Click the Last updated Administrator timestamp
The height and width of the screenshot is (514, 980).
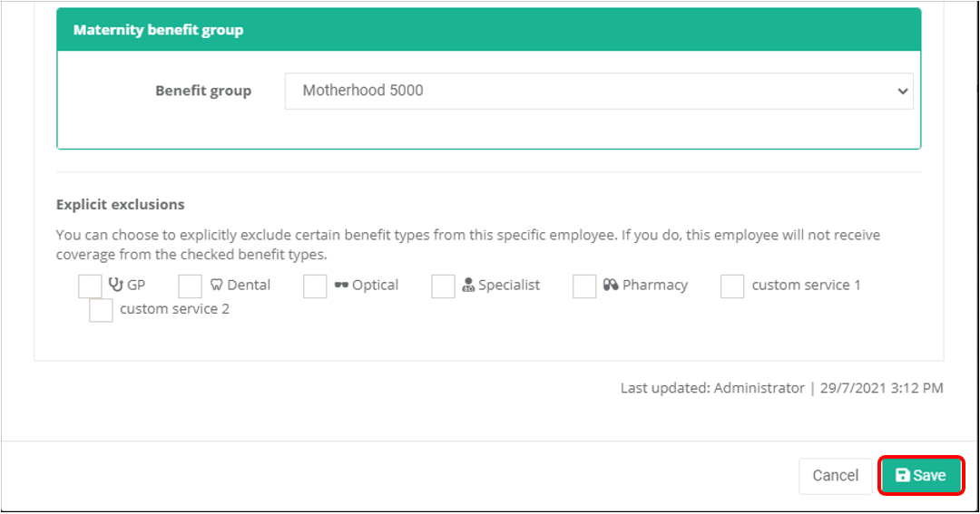(781, 388)
